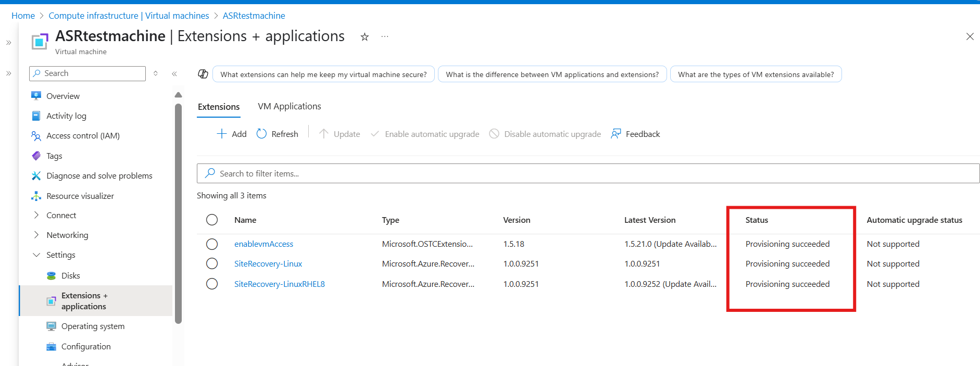The height and width of the screenshot is (366, 980).
Task: Switch to the Extensions tab
Action: point(219,107)
